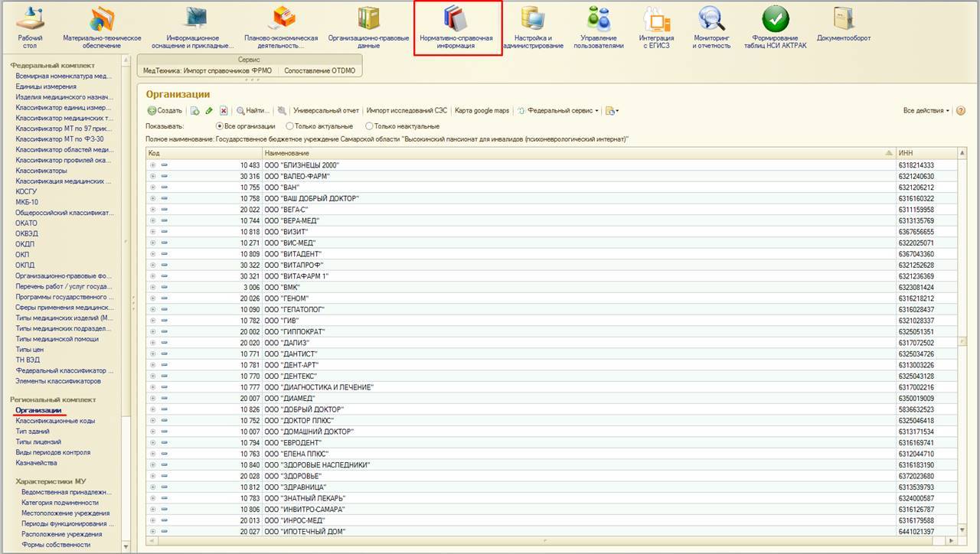
Task: Click the Карта google maps button
Action: [482, 111]
